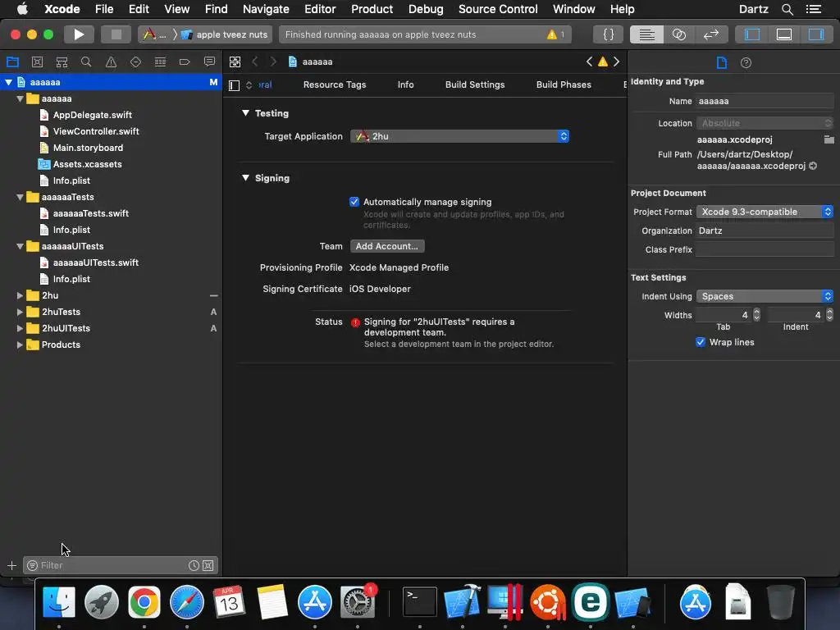Open the Library curly braces button
This screenshot has height=630, width=840.
608,34
